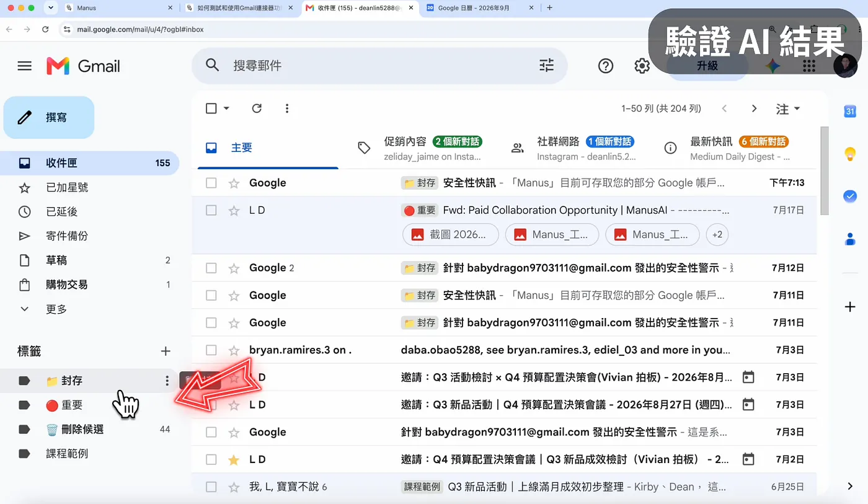
Task: Open the Gmail support help icon
Action: point(606,66)
